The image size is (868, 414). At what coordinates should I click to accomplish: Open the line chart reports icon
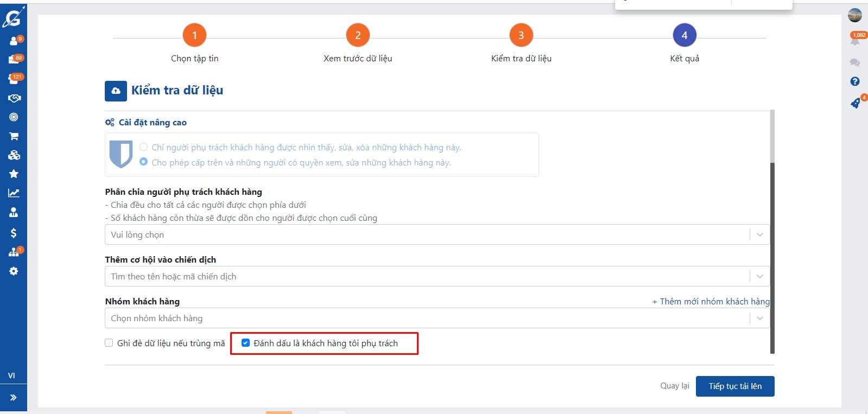tap(14, 193)
